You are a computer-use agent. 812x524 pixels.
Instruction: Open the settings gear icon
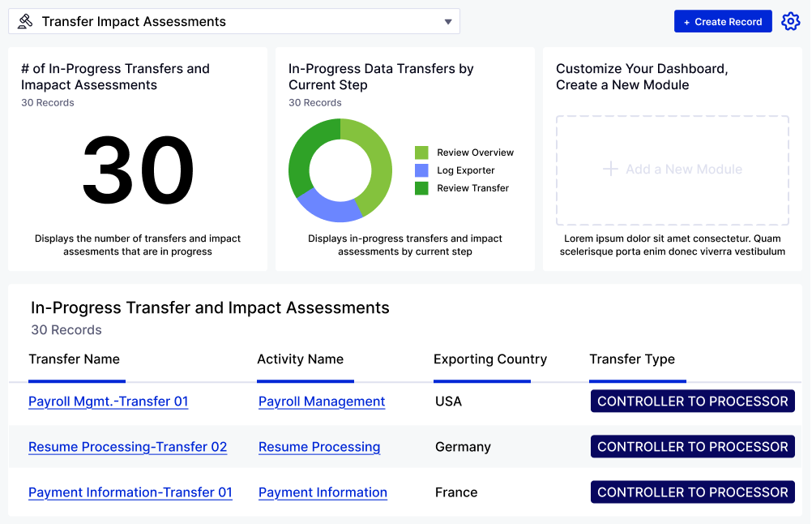pos(790,22)
